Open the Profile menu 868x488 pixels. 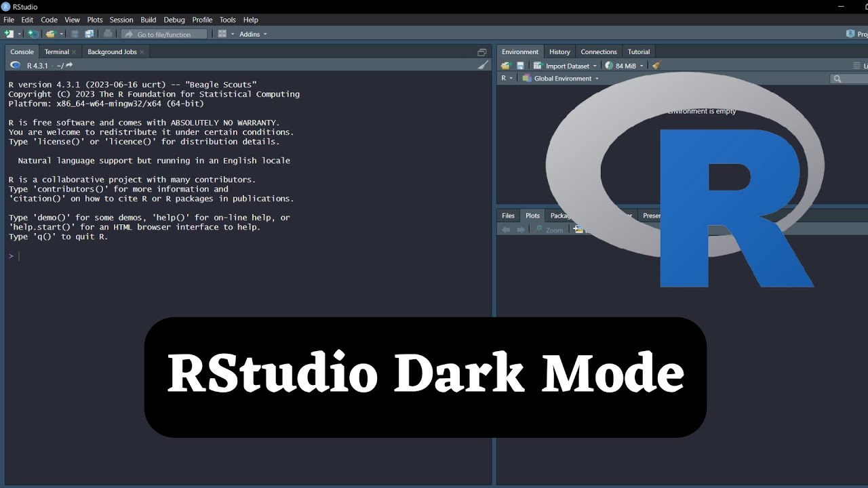point(202,20)
